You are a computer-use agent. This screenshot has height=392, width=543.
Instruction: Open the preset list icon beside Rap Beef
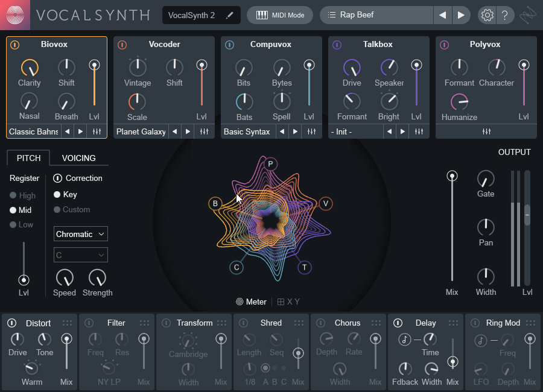[332, 15]
